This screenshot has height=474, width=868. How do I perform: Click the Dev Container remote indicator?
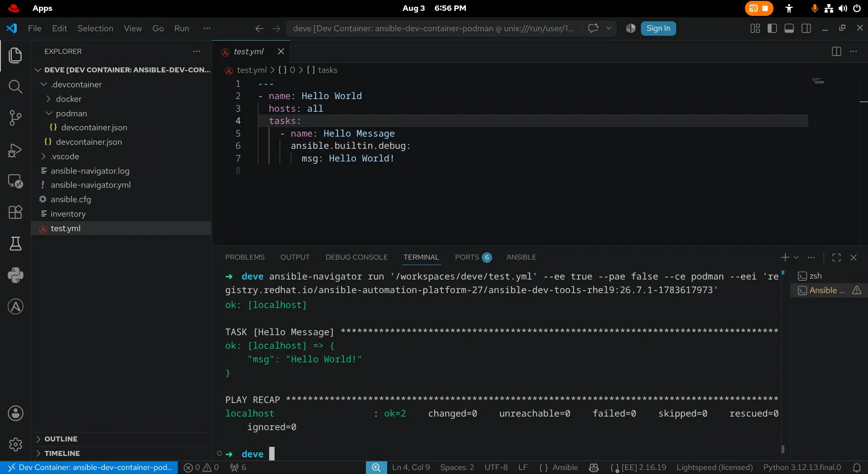[x=89, y=468]
